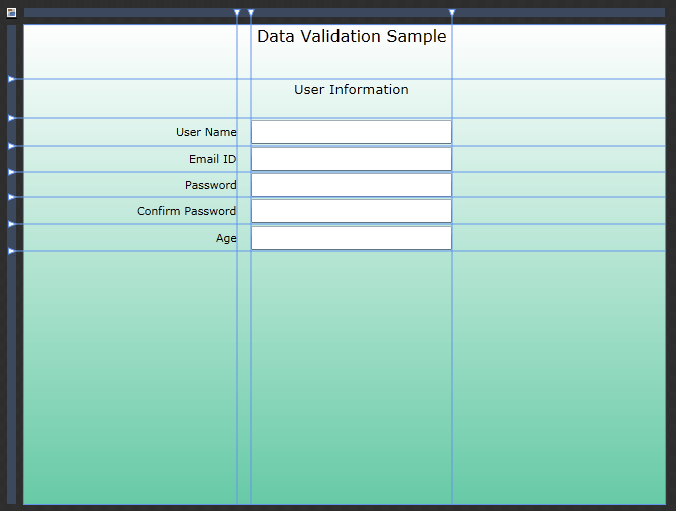Click the row divider marker between Email ID and Password

[x=12, y=172]
